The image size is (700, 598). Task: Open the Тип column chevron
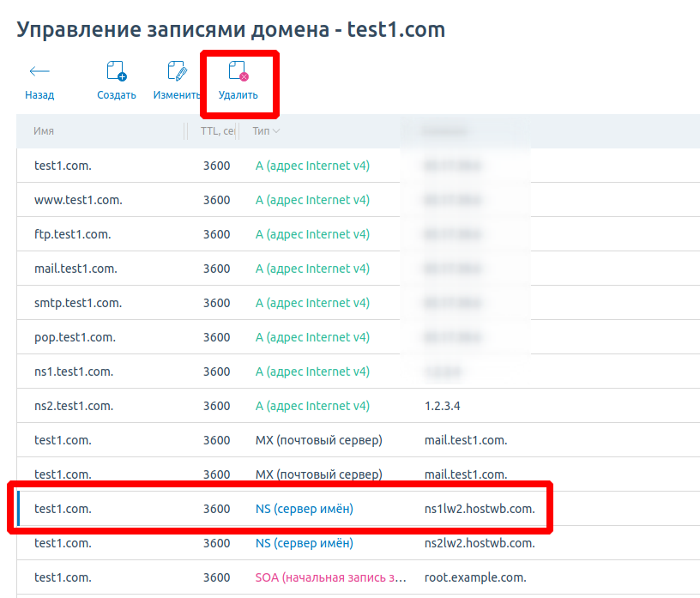click(x=276, y=131)
